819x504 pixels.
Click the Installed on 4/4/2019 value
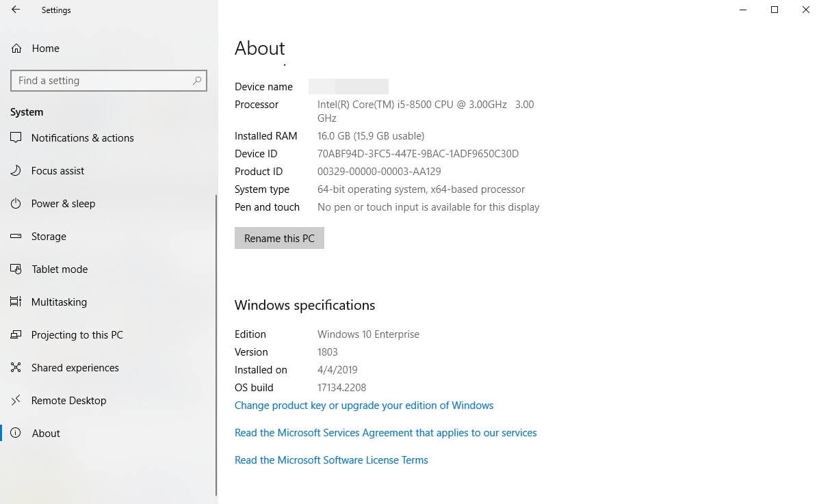coord(337,370)
